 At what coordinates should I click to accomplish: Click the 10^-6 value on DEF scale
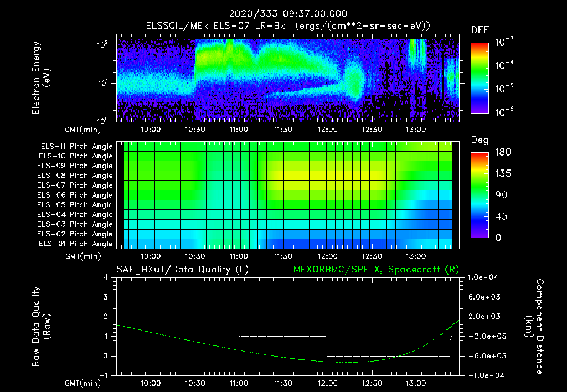click(504, 111)
